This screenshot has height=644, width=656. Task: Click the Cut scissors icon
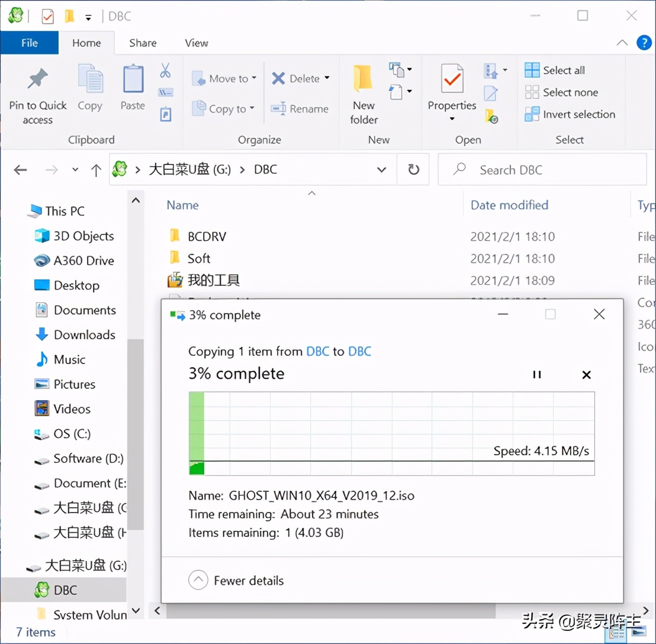pos(165,70)
